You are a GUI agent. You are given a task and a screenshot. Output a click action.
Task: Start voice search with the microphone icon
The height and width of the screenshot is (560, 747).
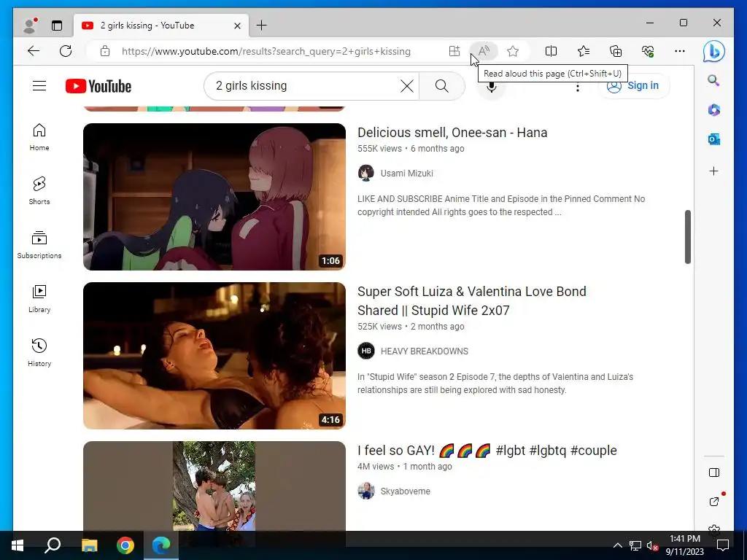491,87
